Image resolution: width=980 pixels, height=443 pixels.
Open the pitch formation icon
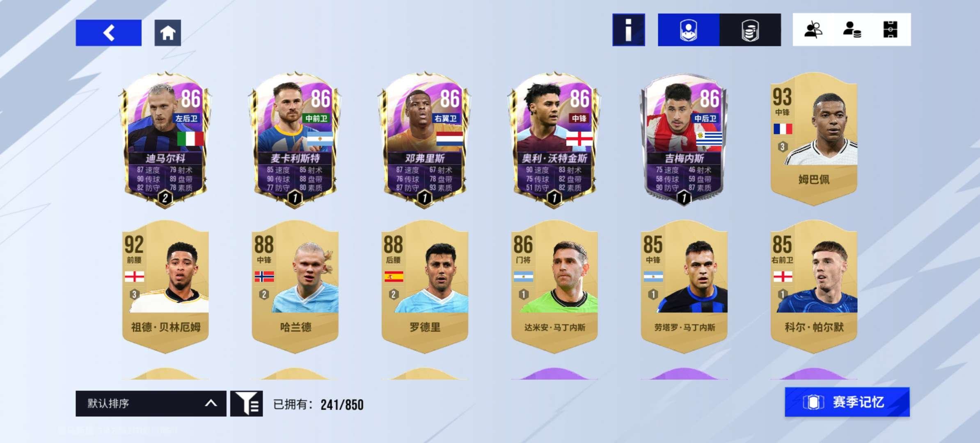890,30
